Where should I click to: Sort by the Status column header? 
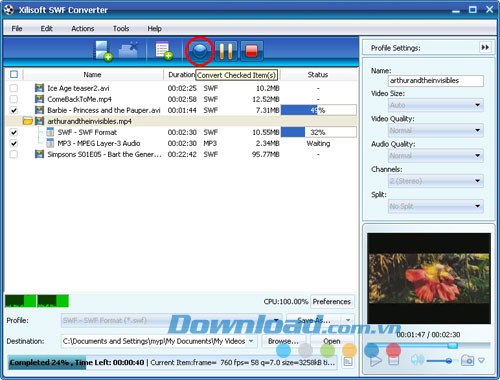pos(318,74)
